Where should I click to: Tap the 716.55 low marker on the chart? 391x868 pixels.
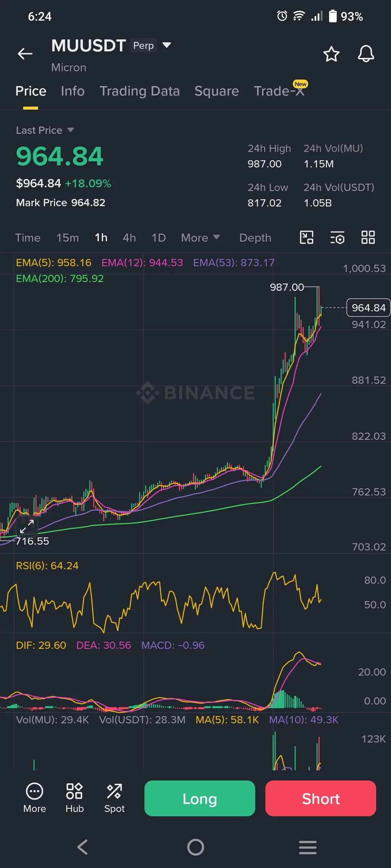32,541
